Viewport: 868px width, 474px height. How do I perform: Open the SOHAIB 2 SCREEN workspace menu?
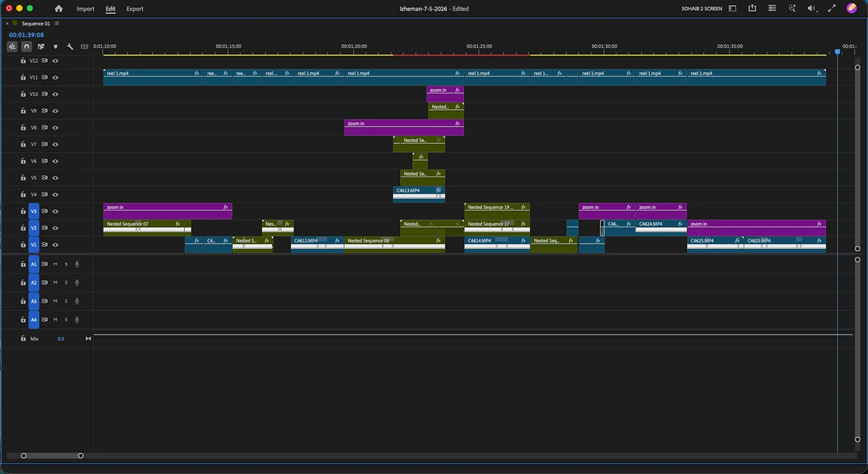pos(702,9)
